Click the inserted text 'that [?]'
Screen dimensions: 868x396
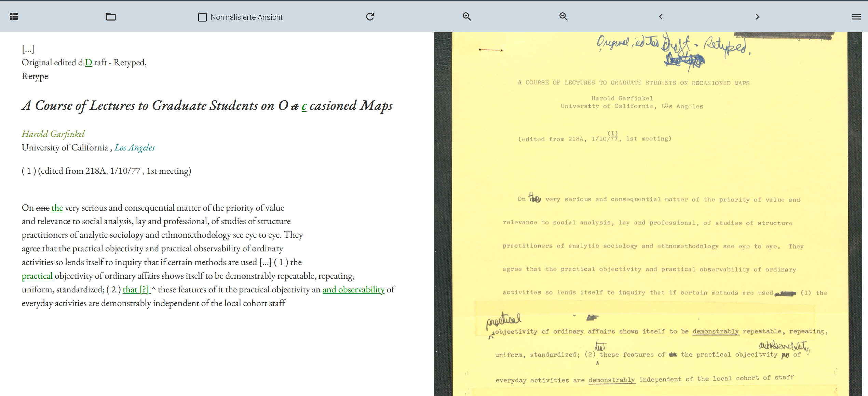[x=136, y=290]
